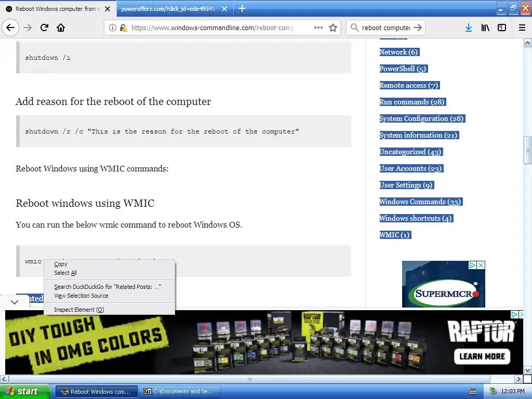532x399 pixels.
Task: Click the shutdown /i code text
Action: pyautogui.click(x=47, y=58)
